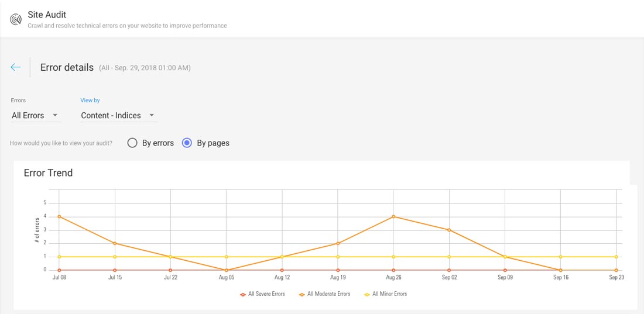Click the moderate errors point on Aug 19

[x=338, y=243]
